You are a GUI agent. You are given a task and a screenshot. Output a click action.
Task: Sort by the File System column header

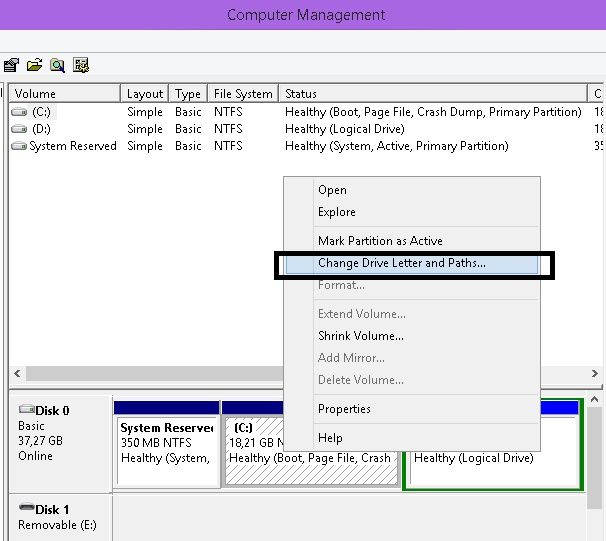point(243,94)
